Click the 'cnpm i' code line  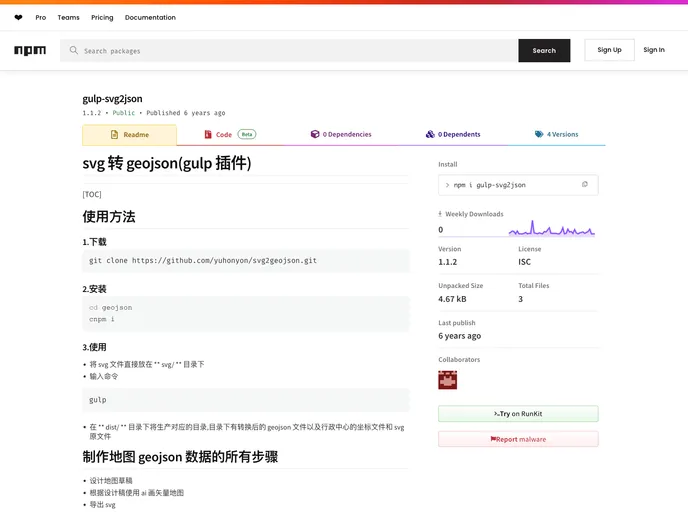tap(102, 319)
